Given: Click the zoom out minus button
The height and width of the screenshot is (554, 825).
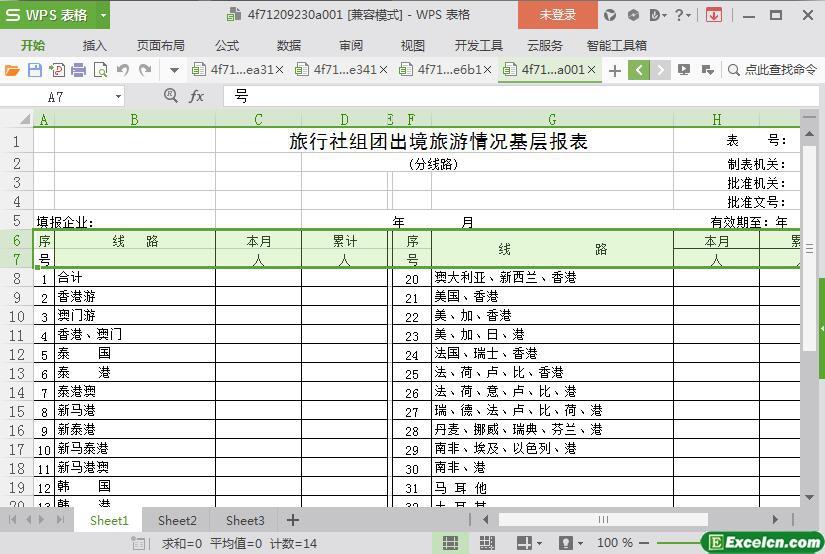Looking at the screenshot, I should pyautogui.click(x=644, y=542).
